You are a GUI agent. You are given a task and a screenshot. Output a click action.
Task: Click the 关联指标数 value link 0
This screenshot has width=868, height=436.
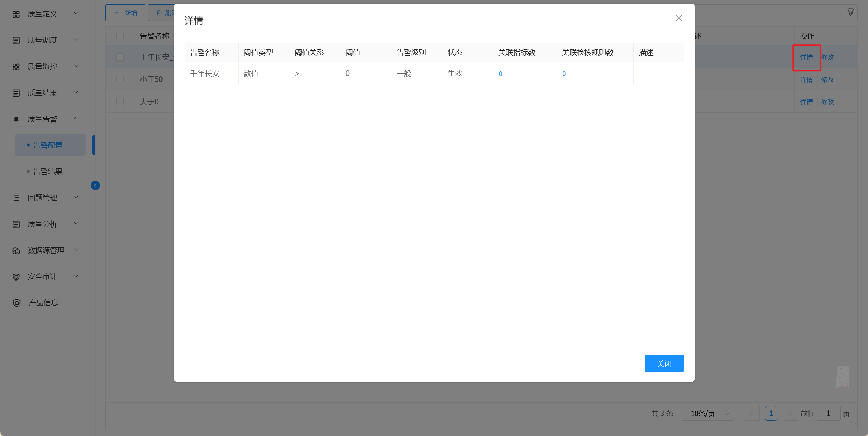pyautogui.click(x=500, y=74)
